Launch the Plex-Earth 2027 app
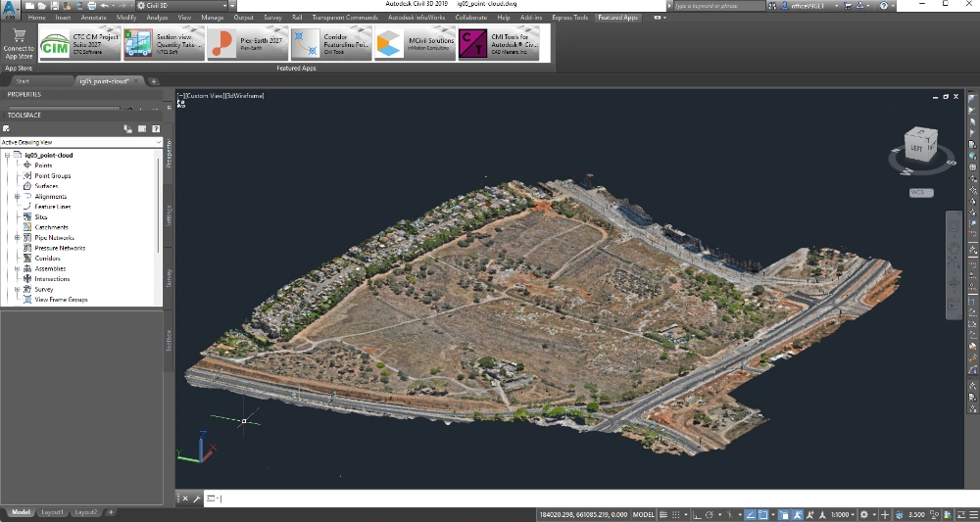The height and width of the screenshot is (522, 980). pyautogui.click(x=248, y=44)
